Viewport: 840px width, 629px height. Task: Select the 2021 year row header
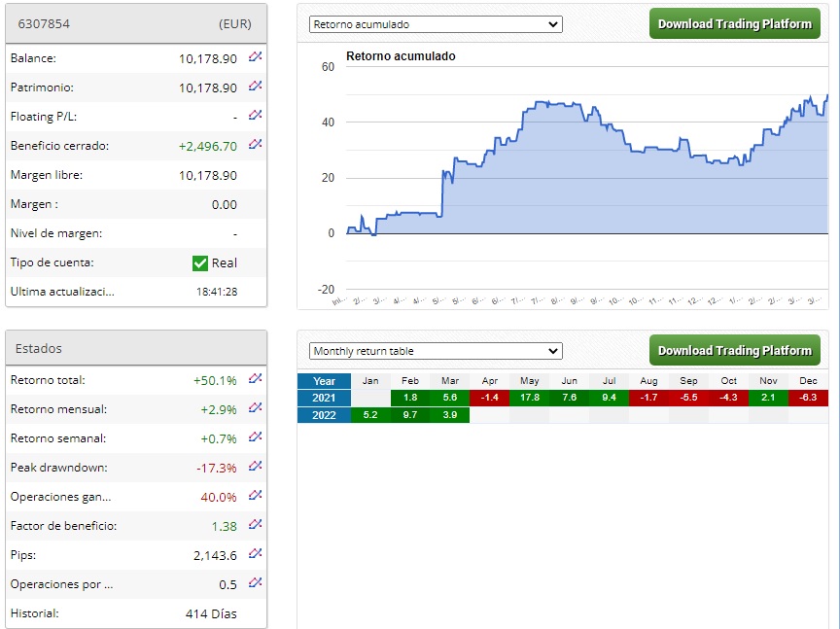coord(324,398)
